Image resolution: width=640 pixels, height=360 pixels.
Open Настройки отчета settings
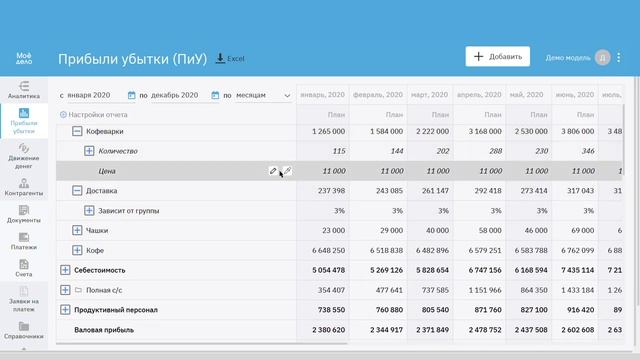(93, 115)
